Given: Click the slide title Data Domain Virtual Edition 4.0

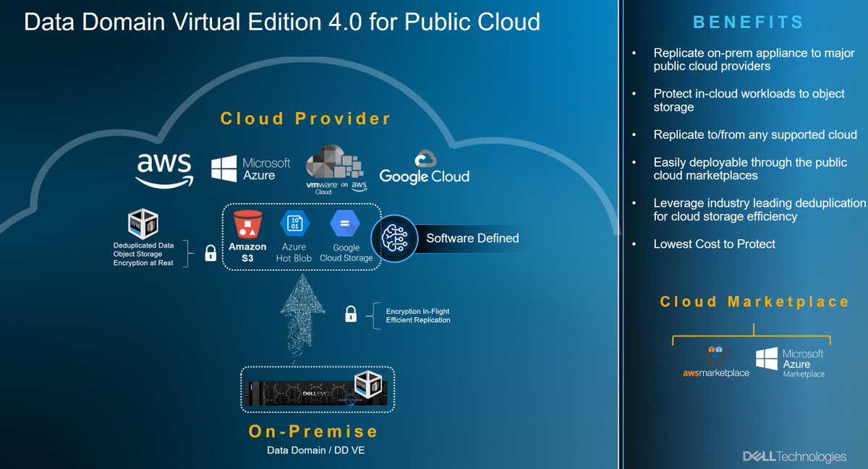Looking at the screenshot, I should pyautogui.click(x=282, y=22).
